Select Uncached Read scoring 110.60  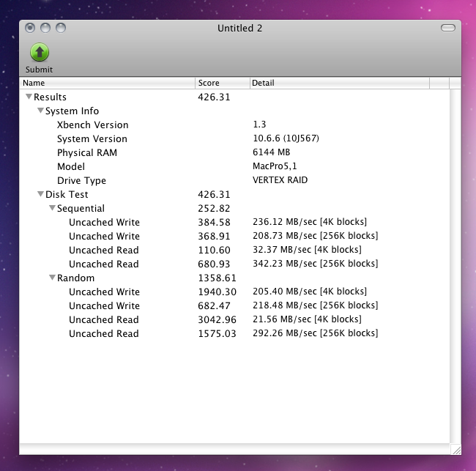coord(234,250)
